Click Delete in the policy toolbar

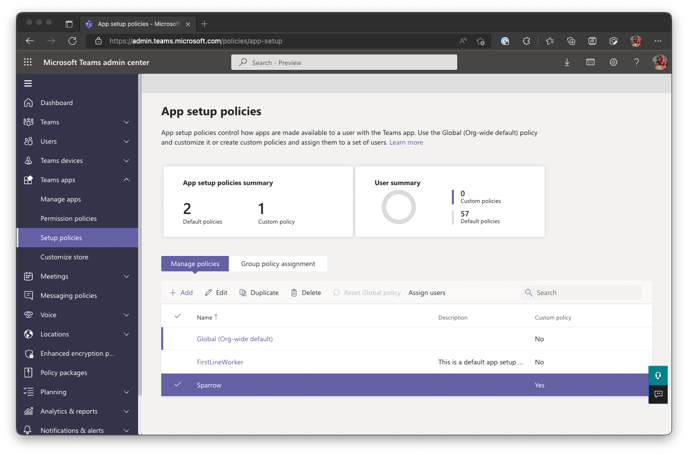(x=306, y=293)
